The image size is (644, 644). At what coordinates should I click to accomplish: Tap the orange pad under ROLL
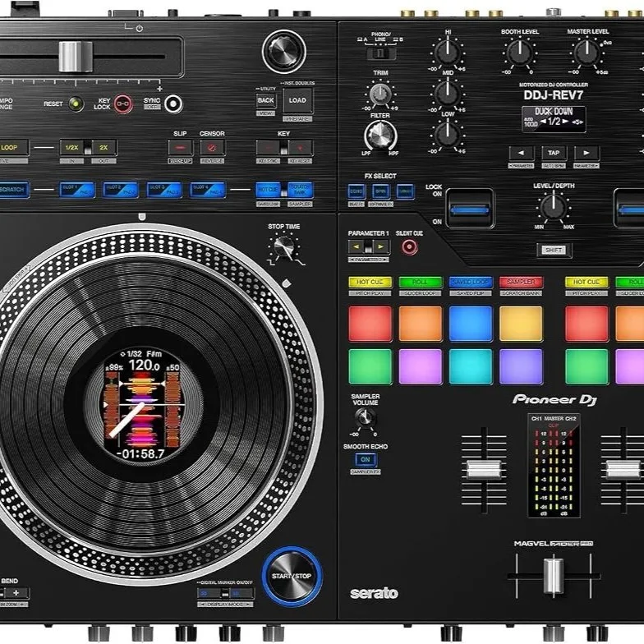(x=421, y=324)
